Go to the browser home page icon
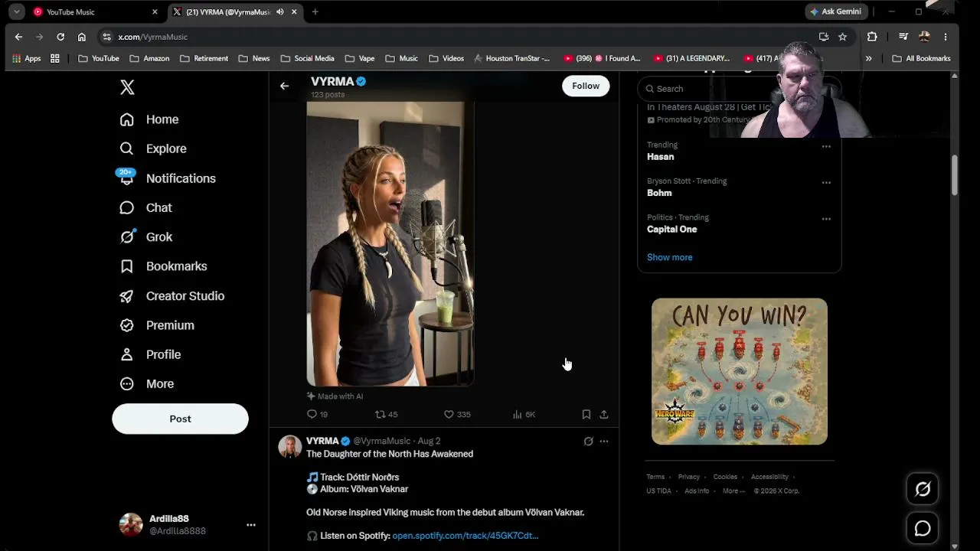 82,37
